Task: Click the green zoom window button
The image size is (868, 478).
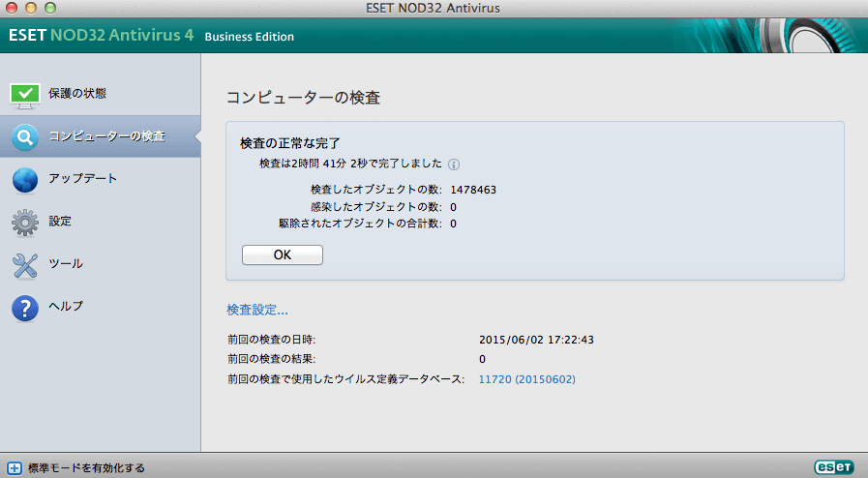Action: tap(49, 8)
